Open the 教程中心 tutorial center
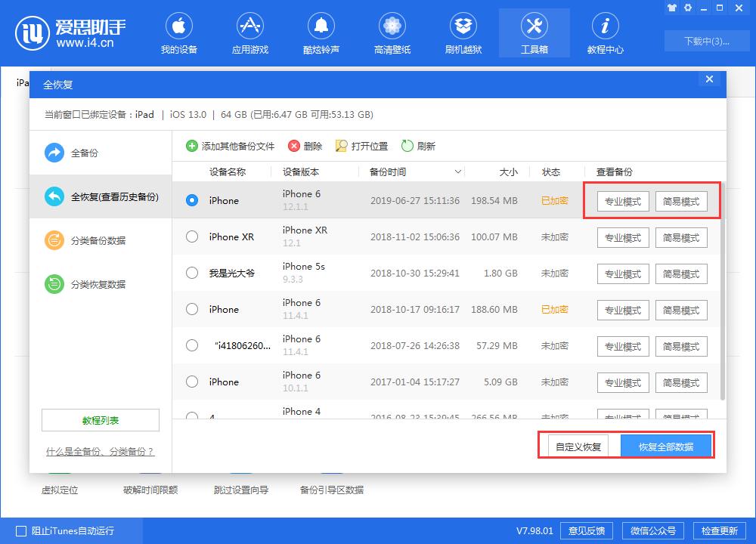 (x=605, y=32)
